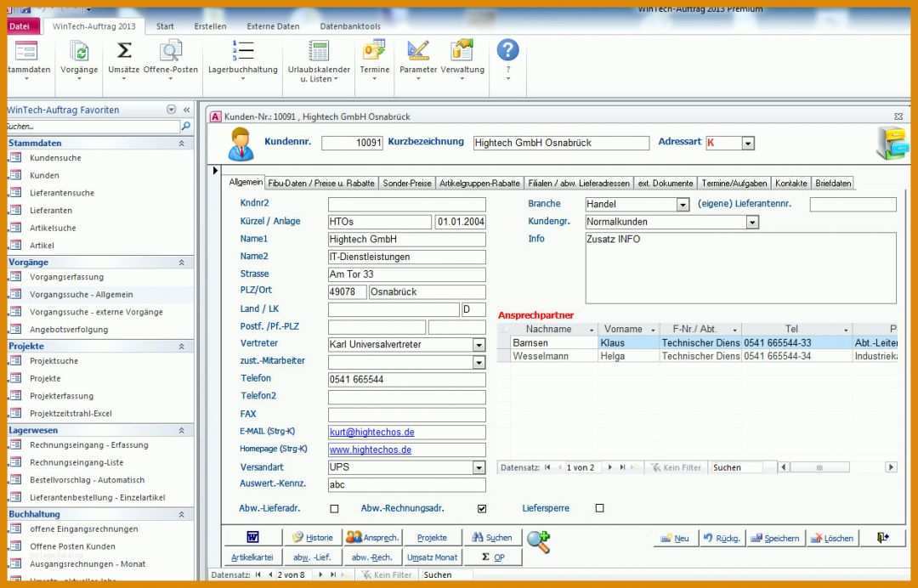Click the blue help question mark icon

[507, 50]
